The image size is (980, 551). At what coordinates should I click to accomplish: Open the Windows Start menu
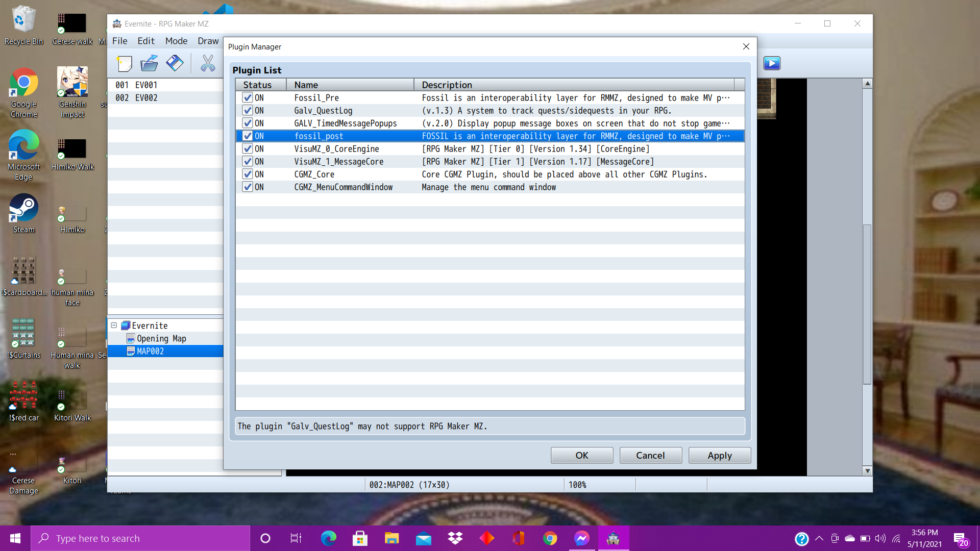pyautogui.click(x=15, y=538)
